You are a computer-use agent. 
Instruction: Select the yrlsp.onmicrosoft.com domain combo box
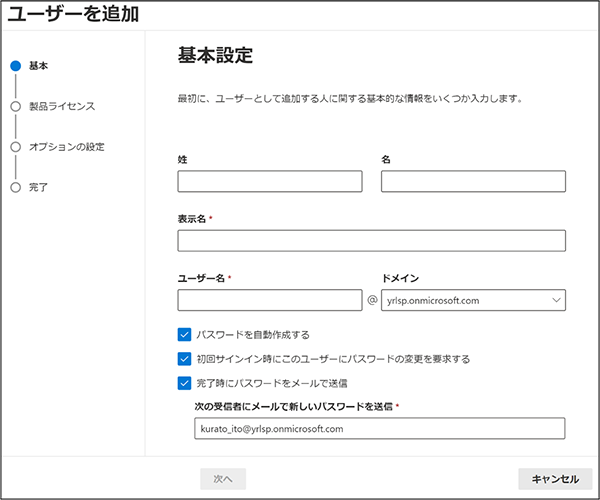473,300
